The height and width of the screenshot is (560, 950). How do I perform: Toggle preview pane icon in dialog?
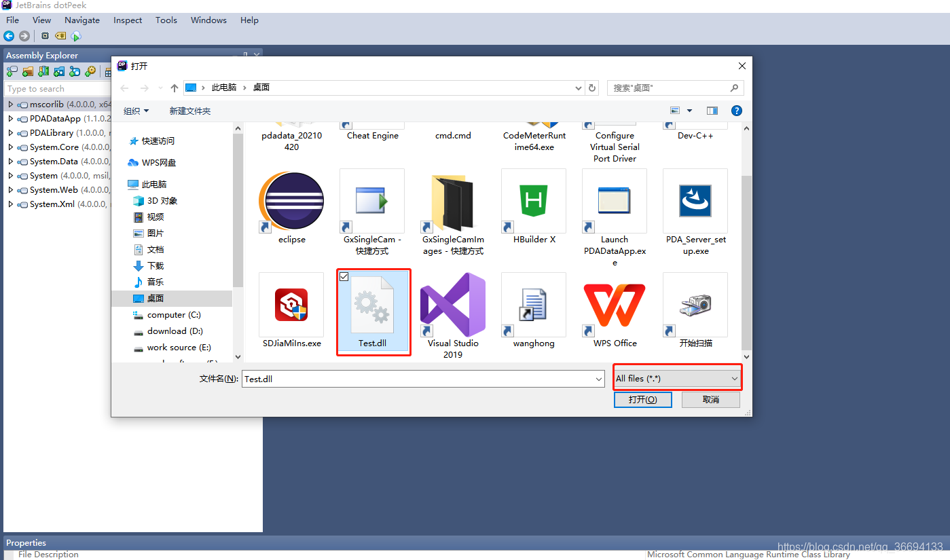[712, 111]
